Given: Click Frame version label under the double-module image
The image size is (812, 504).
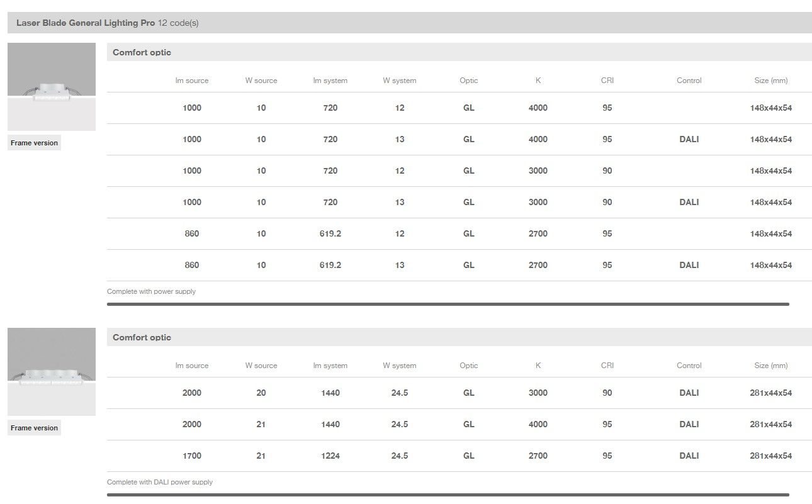Looking at the screenshot, I should click(x=34, y=428).
